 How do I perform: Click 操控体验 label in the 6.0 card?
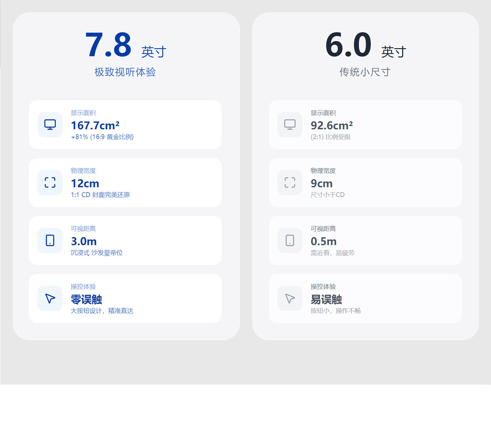(323, 286)
